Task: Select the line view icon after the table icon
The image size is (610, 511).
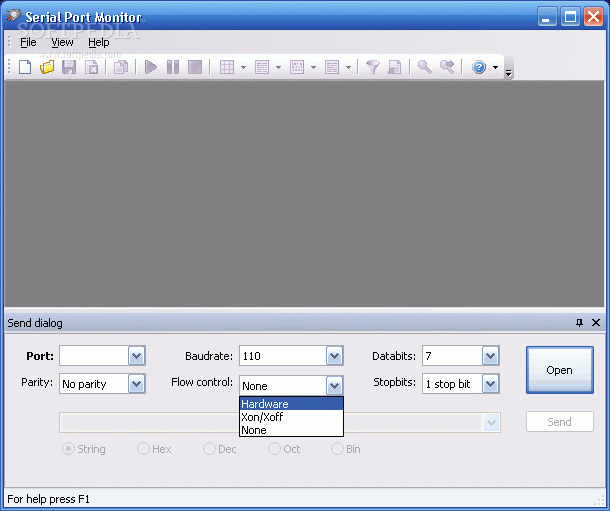Action: [262, 67]
